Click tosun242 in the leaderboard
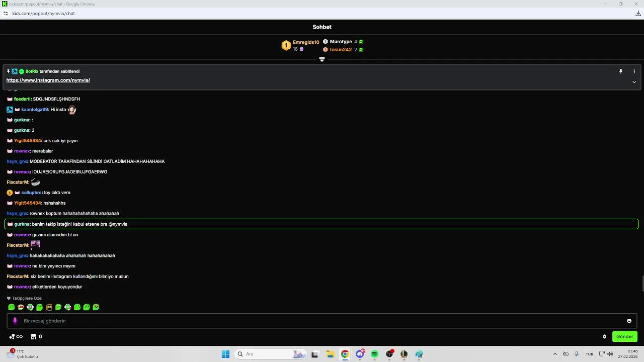 pyautogui.click(x=341, y=50)
